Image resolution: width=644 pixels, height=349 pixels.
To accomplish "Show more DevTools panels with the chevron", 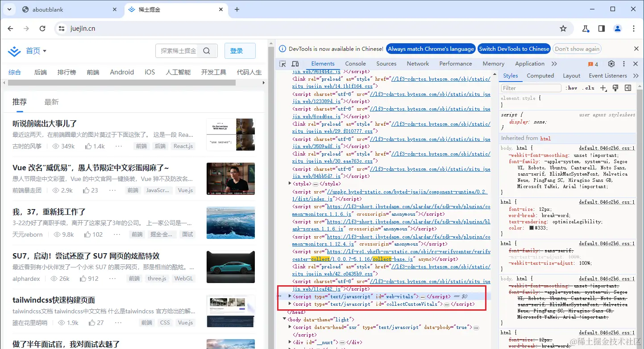I will tap(554, 64).
